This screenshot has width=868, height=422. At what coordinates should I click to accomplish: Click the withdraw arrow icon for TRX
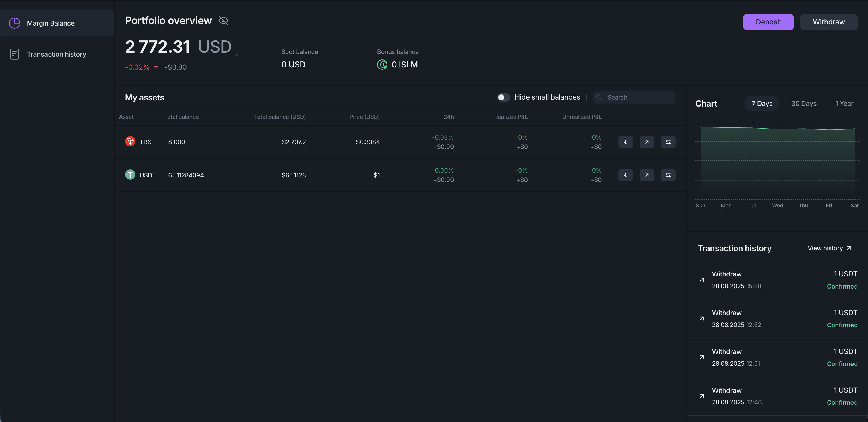pyautogui.click(x=647, y=142)
